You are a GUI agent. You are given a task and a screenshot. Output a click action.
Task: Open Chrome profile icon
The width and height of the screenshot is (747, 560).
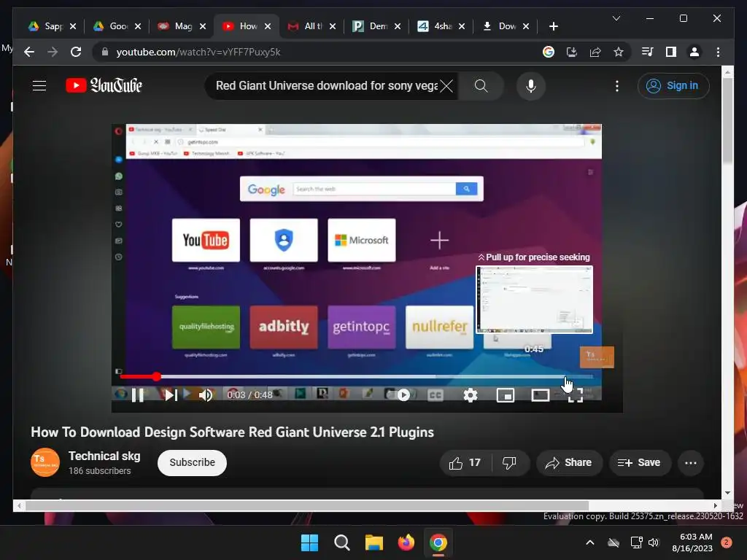[694, 52]
